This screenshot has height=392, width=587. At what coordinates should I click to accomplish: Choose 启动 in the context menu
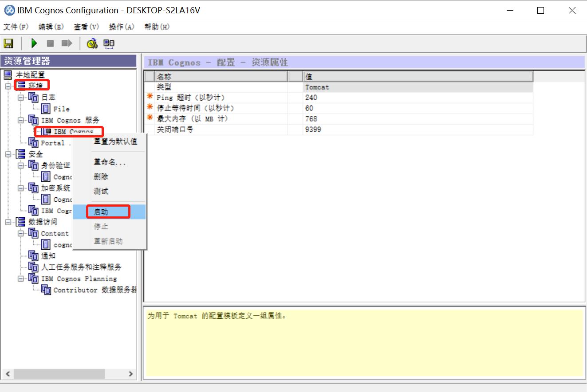tap(110, 212)
